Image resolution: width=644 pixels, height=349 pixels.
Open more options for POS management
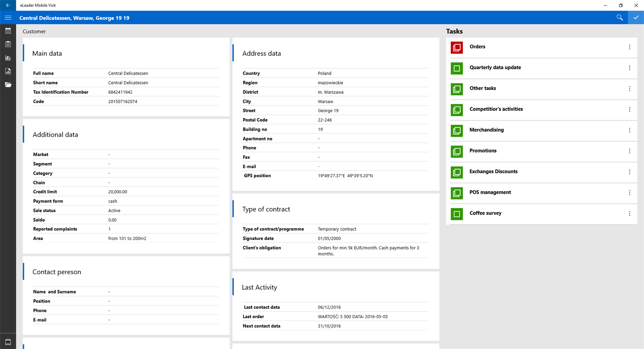click(x=630, y=193)
